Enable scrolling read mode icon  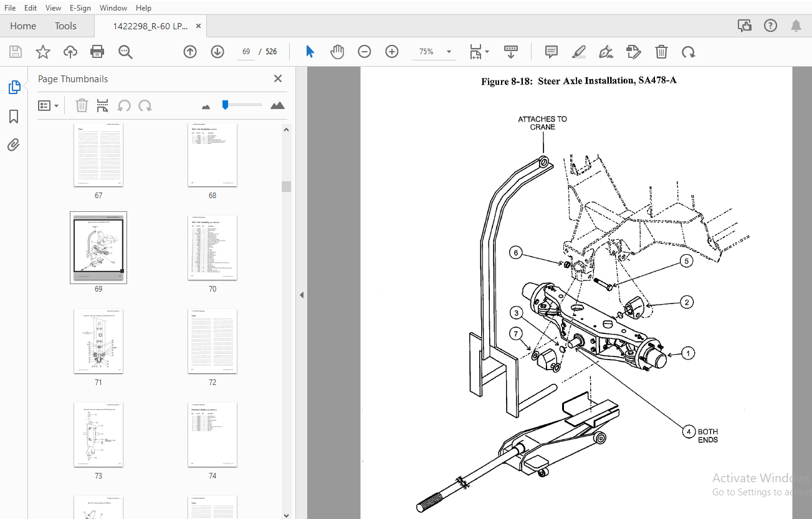(x=511, y=52)
